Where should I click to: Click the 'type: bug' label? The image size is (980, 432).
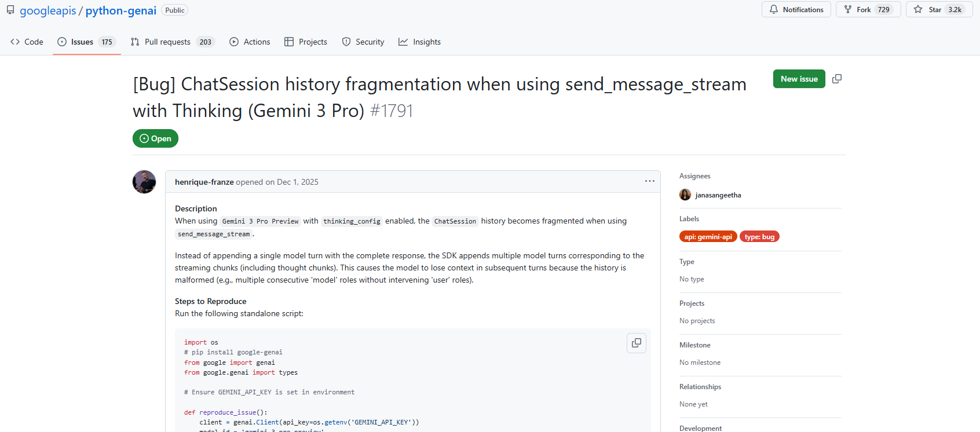[759, 236]
